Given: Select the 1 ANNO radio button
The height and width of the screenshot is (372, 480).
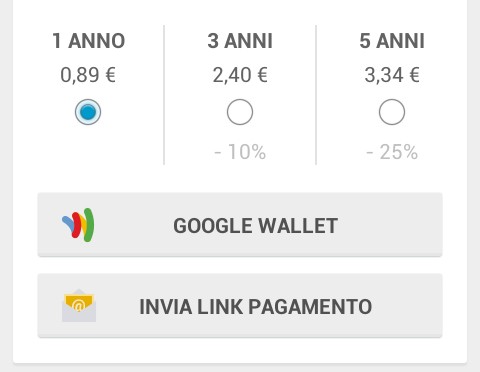Looking at the screenshot, I should (88, 112).
